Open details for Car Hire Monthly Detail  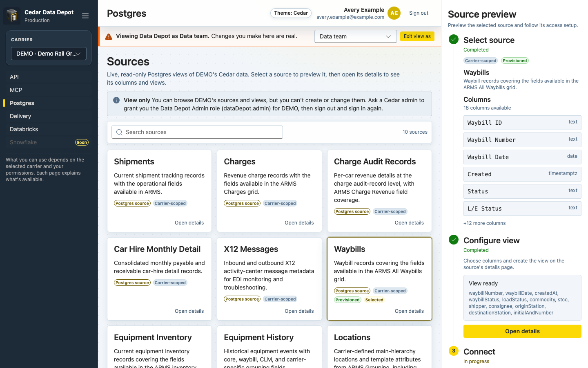(189, 311)
